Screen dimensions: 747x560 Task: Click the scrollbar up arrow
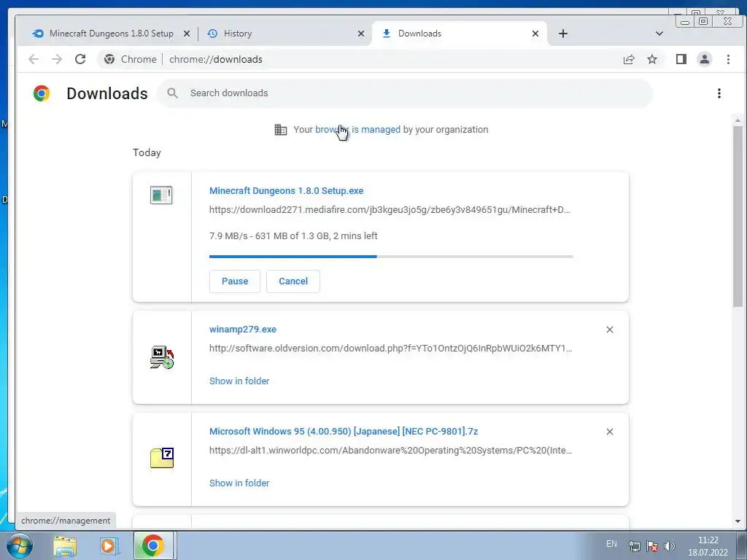point(738,121)
